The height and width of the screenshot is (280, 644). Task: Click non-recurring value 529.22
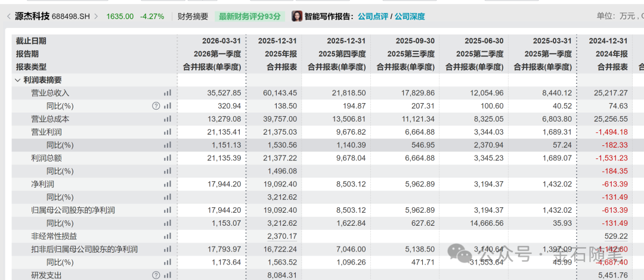coord(617,237)
